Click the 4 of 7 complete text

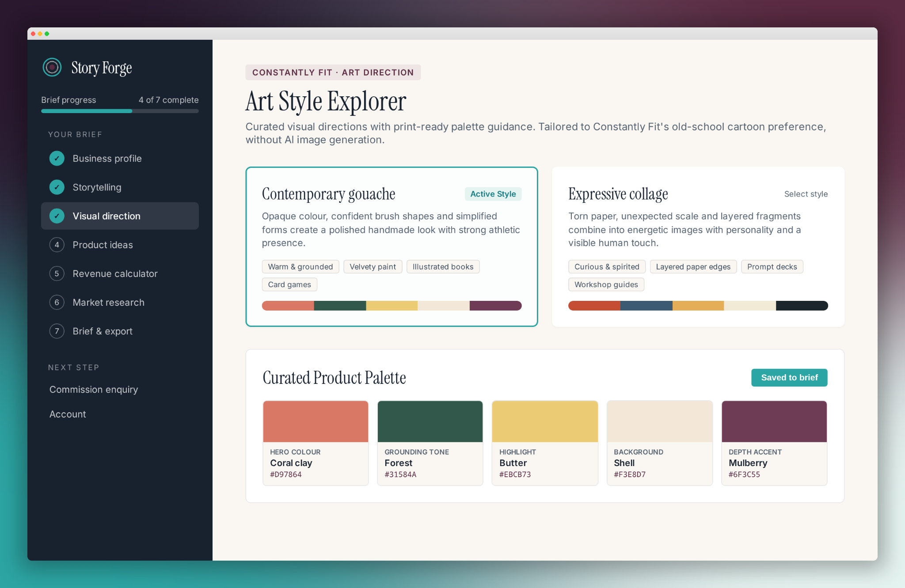(168, 100)
